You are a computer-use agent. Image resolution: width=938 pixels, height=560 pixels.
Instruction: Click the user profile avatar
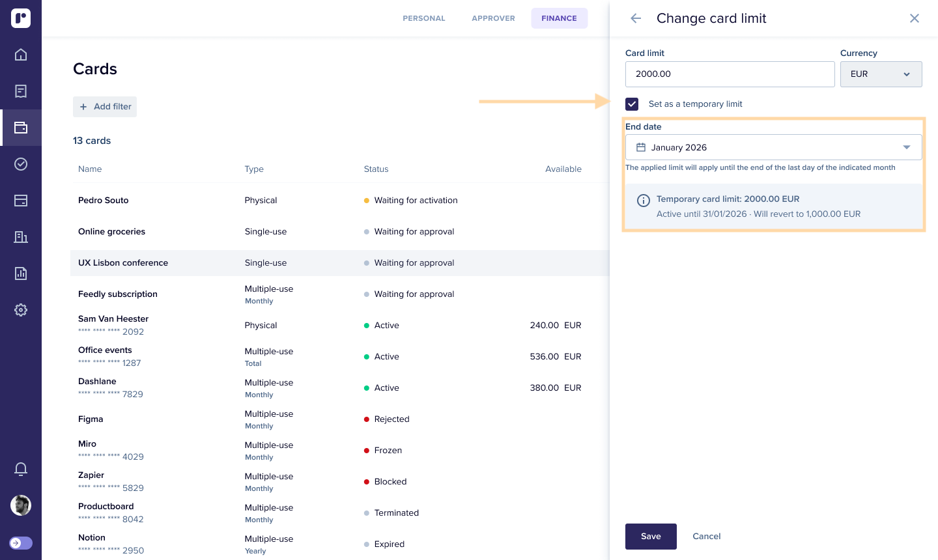click(x=21, y=505)
